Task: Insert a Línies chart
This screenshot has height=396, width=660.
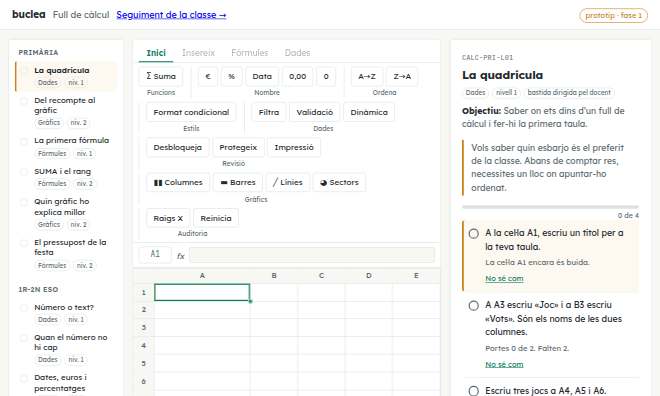Action: pos(288,182)
